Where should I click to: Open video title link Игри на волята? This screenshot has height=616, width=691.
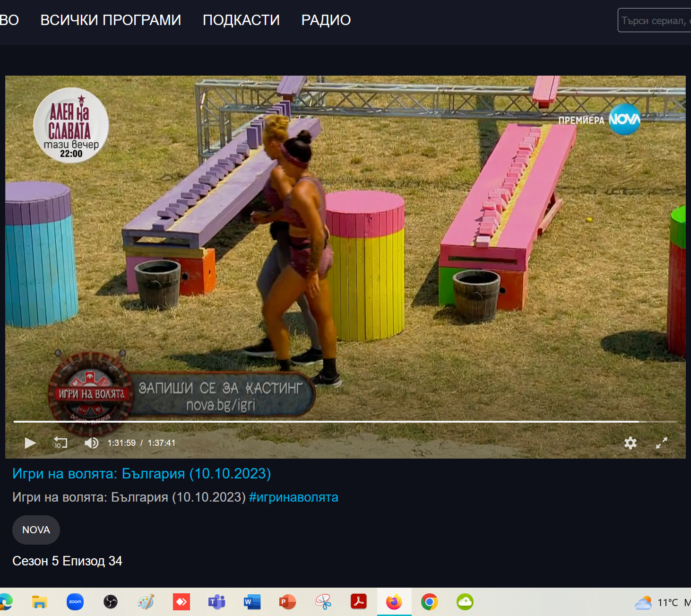coord(141,474)
